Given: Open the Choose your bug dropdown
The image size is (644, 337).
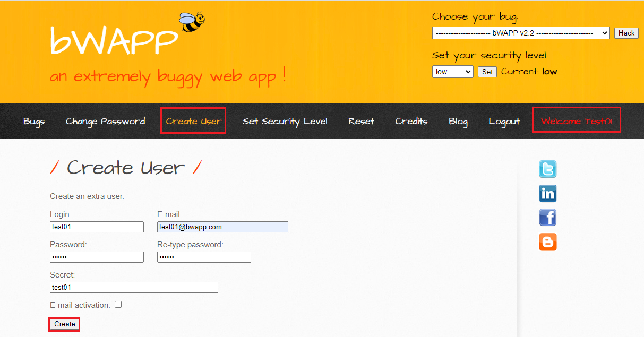Looking at the screenshot, I should [521, 33].
